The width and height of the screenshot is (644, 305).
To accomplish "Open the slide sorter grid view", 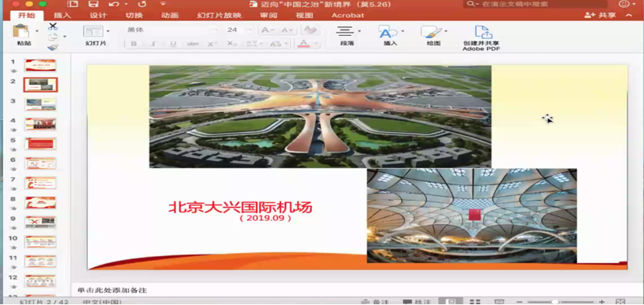I will 474,302.
